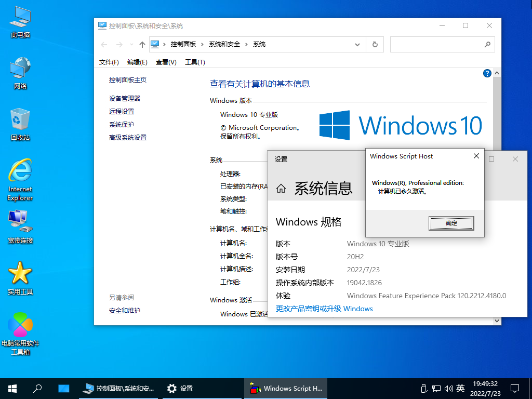Click the taskbar clock and date

tap(485, 389)
